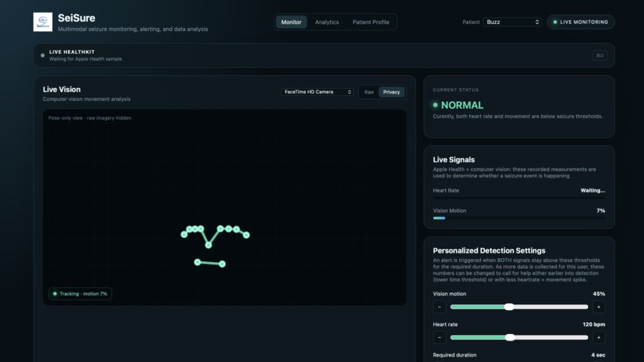
Task: Switch Live Vision to Raw view
Action: pos(369,92)
